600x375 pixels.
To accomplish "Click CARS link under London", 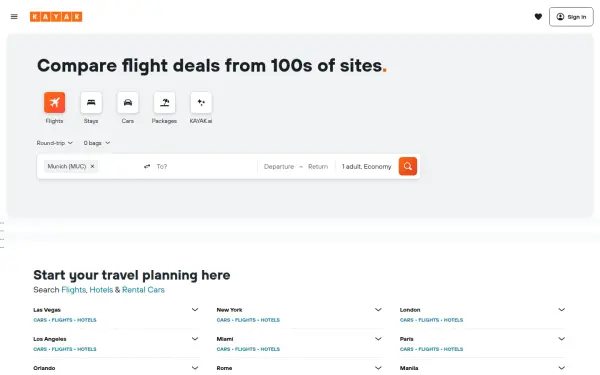I will [x=407, y=320].
